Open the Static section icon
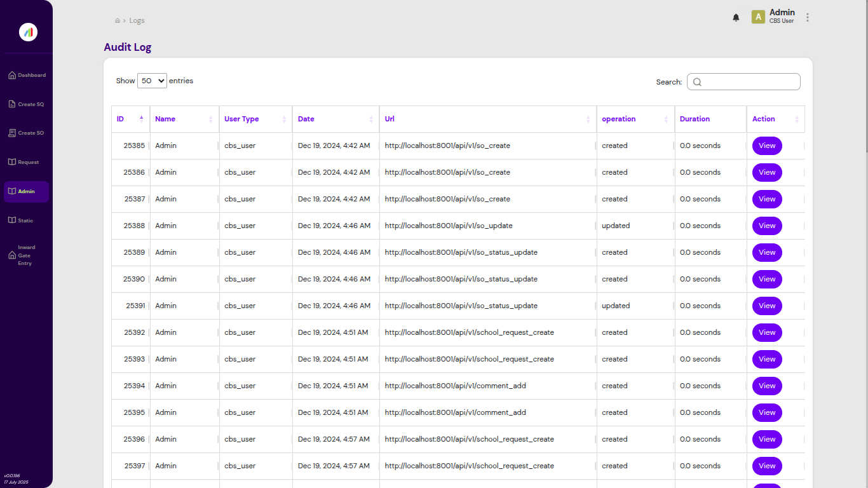868x488 pixels. (x=11, y=220)
